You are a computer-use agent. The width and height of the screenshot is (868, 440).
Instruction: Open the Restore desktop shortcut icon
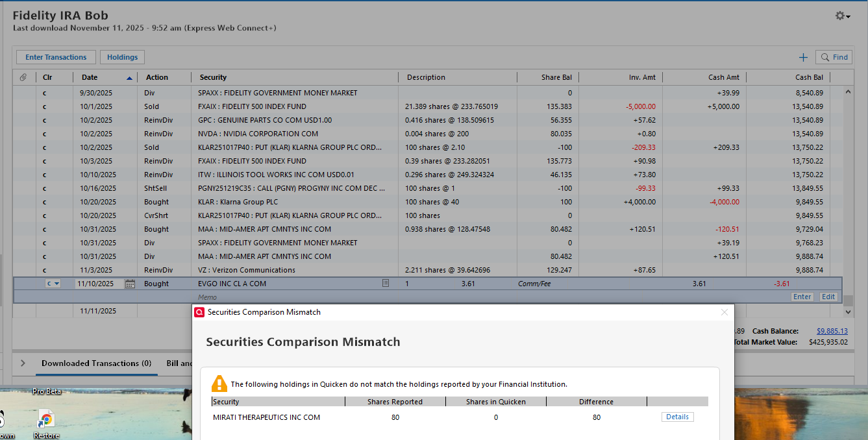pos(46,423)
